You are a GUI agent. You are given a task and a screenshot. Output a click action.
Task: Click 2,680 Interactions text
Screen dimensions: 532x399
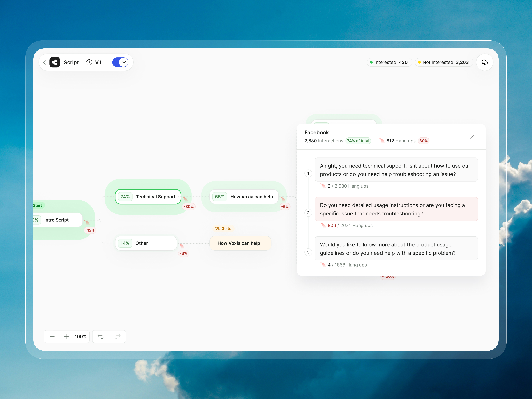(324, 141)
